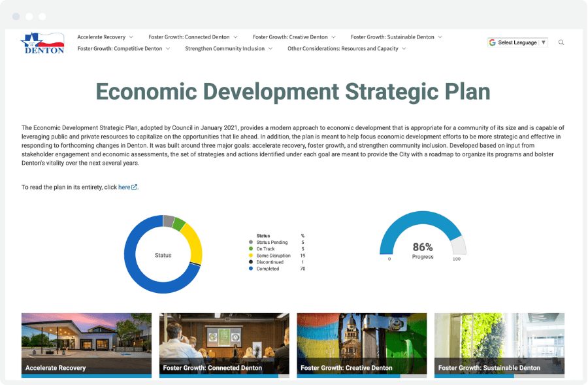
Task: Click the On Track green legend dot
Action: click(x=250, y=248)
